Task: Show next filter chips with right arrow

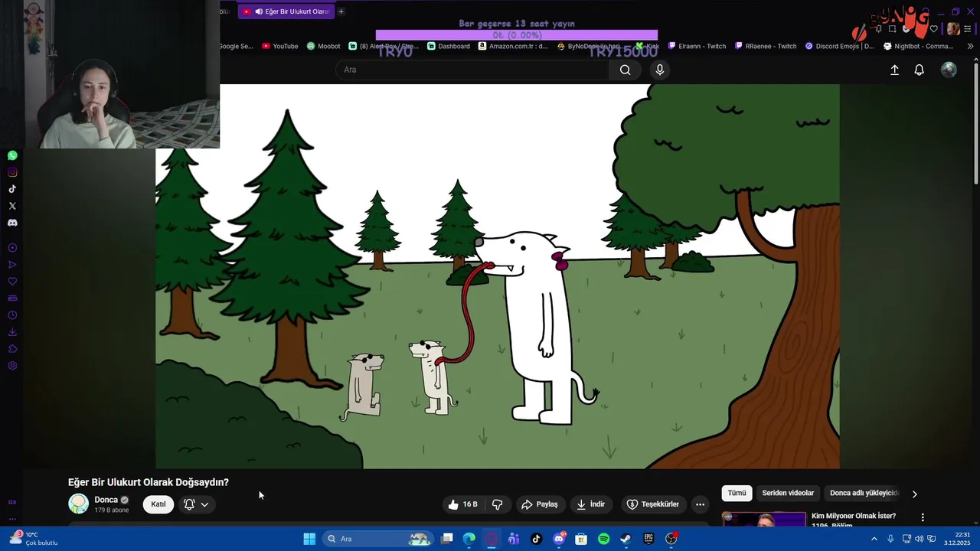Action: [914, 494]
